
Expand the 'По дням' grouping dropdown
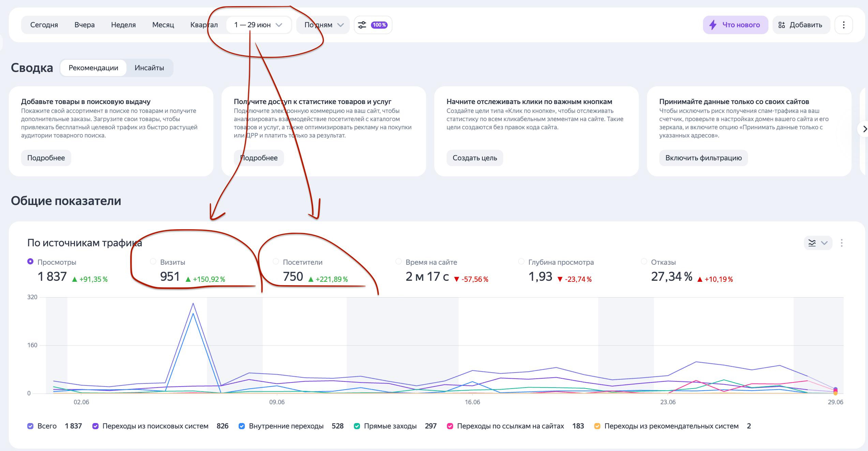(x=323, y=25)
